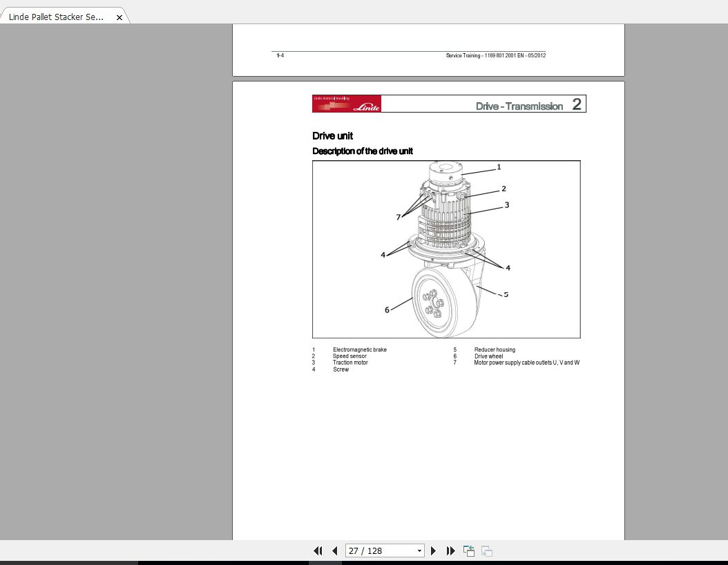Click callout number 7 on the motor diagram
The width and height of the screenshot is (728, 565).
coord(398,216)
